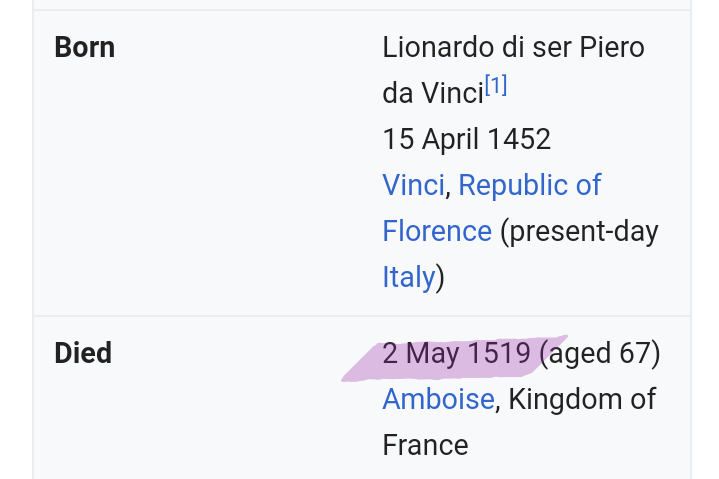Click the 'da Vinci' name text
Viewport: 719px width, 479px height.
(433, 94)
